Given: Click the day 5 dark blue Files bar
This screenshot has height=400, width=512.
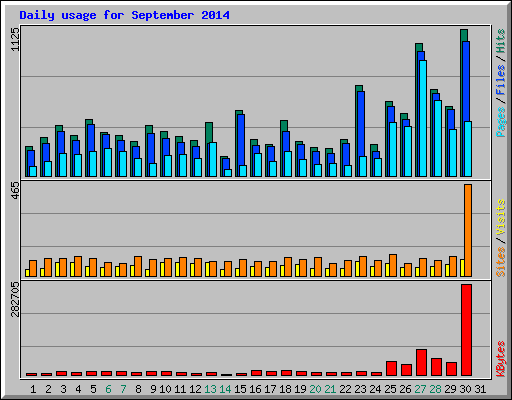Looking at the screenshot, I should click(x=91, y=138).
